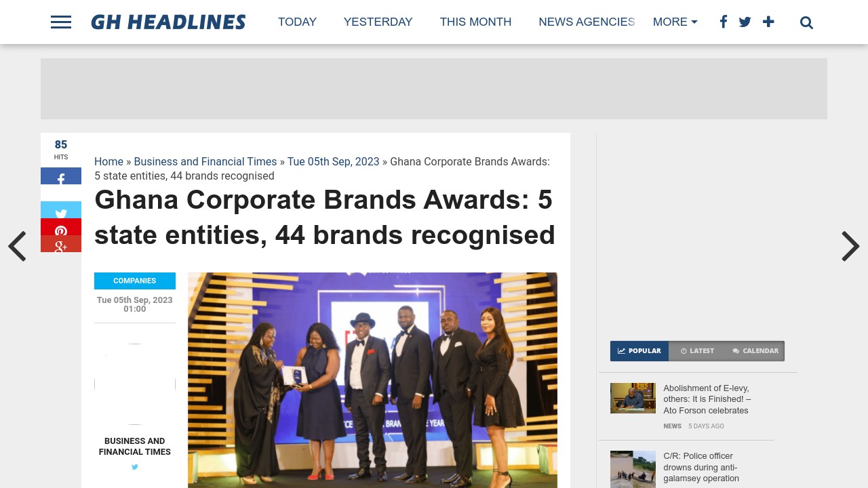Share article via Pinterest button
The height and width of the screenshot is (488, 868).
(x=61, y=227)
